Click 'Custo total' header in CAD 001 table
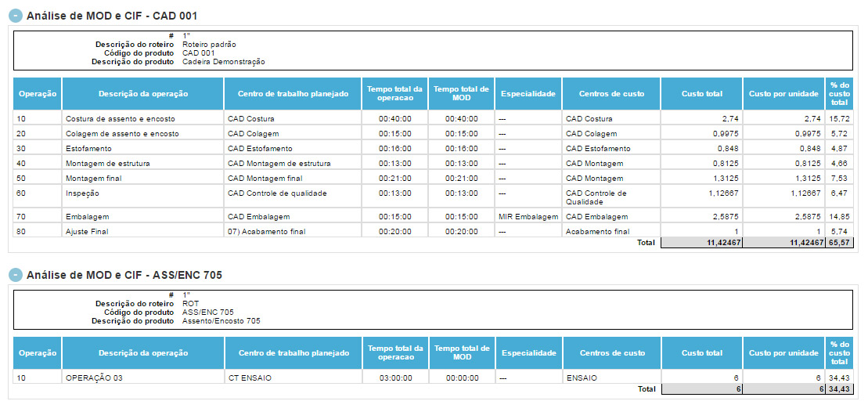 tap(701, 94)
